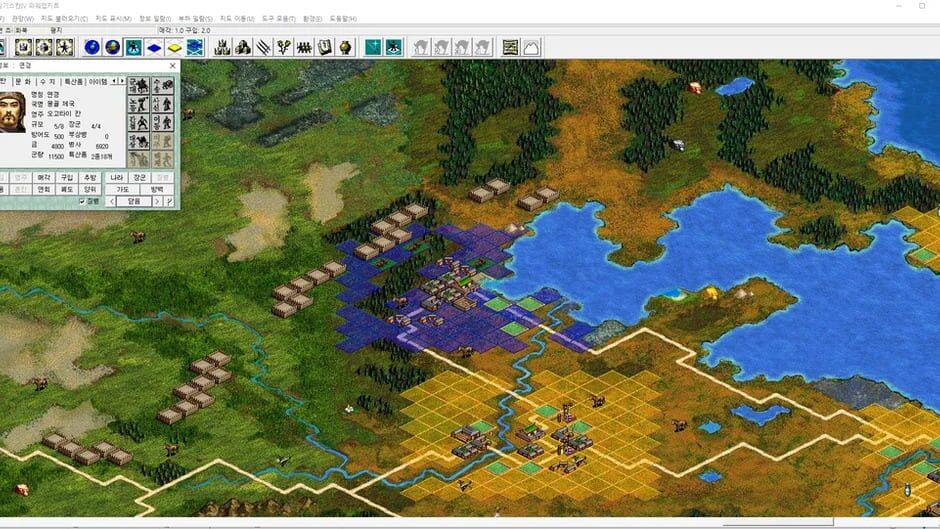Open the 지도 표시(M) menu
Viewport: 940px width, 529px height.
tap(113, 19)
